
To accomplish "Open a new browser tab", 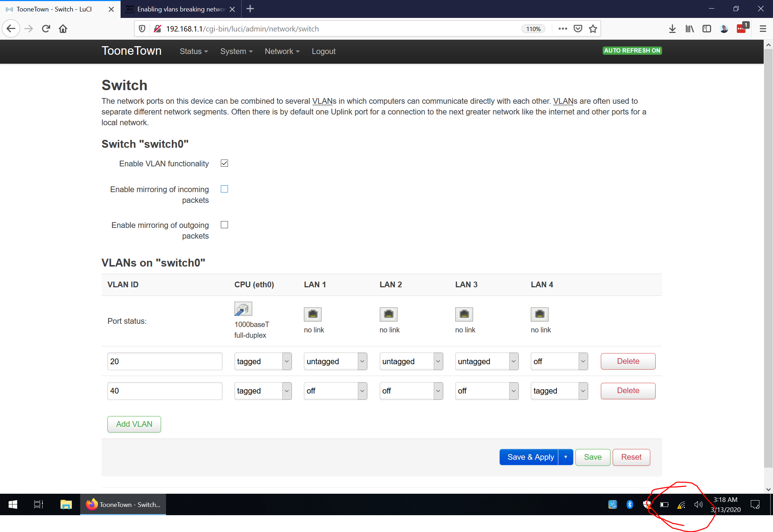I will tap(250, 9).
